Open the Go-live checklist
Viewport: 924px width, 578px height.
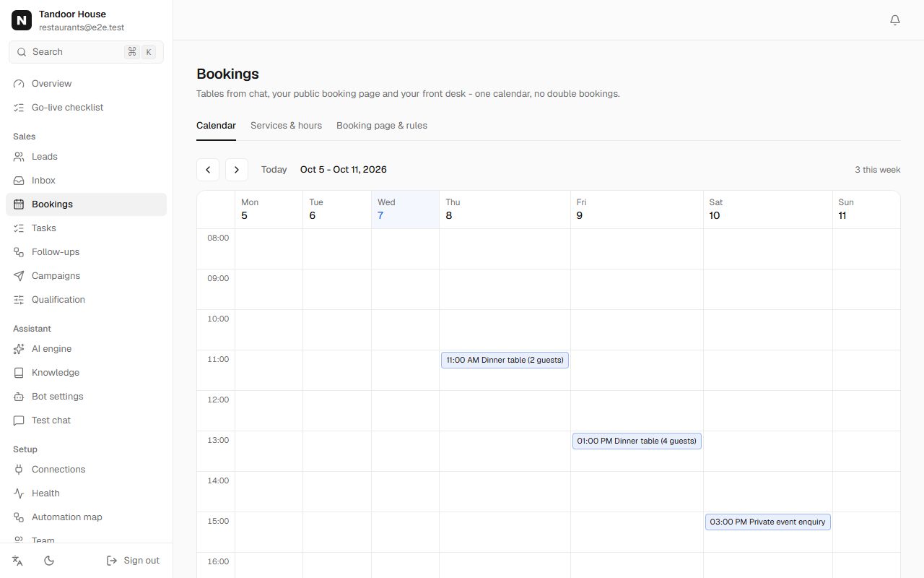click(x=86, y=108)
